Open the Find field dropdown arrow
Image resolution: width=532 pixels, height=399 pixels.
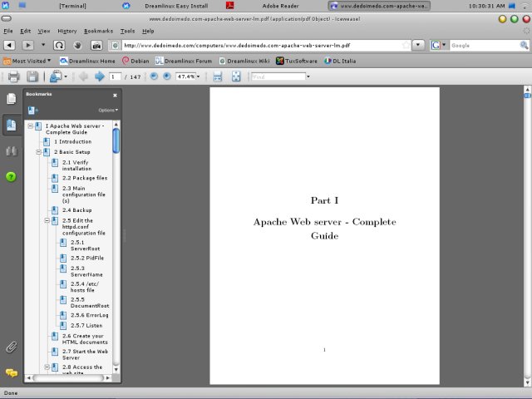(x=308, y=76)
